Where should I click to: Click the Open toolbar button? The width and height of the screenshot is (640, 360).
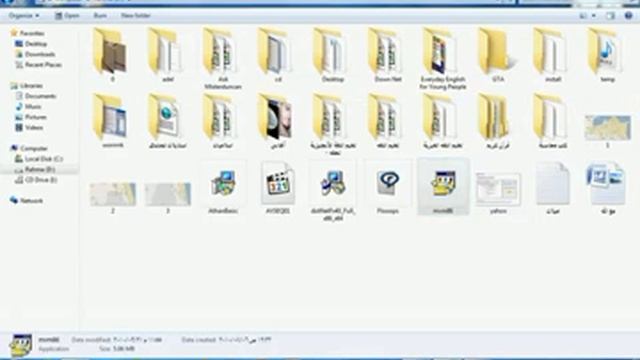pyautogui.click(x=67, y=16)
